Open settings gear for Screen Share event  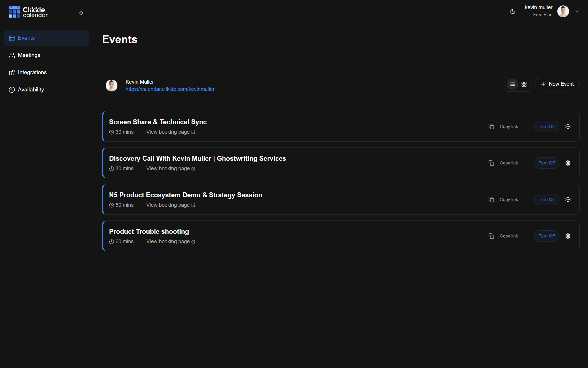[x=568, y=126]
